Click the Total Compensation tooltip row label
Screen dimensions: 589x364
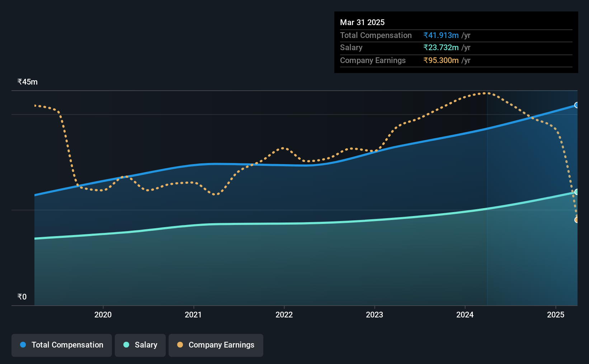coord(376,35)
